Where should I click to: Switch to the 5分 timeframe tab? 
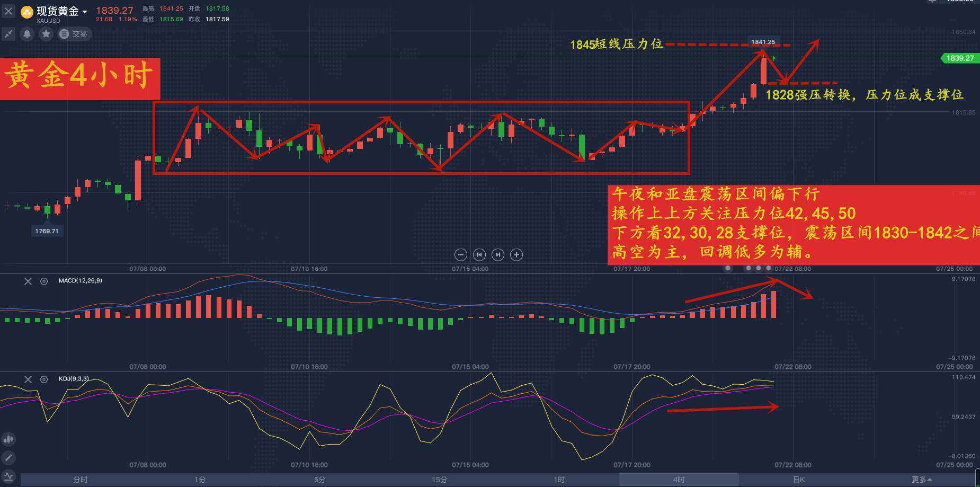(x=320, y=480)
